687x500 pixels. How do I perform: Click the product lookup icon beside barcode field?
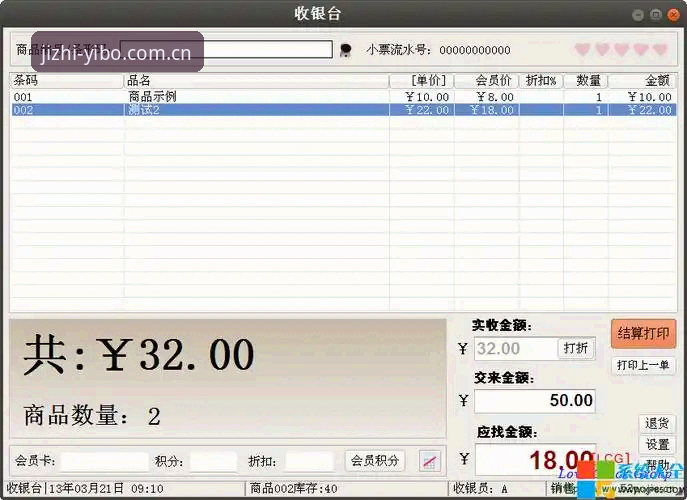point(346,50)
